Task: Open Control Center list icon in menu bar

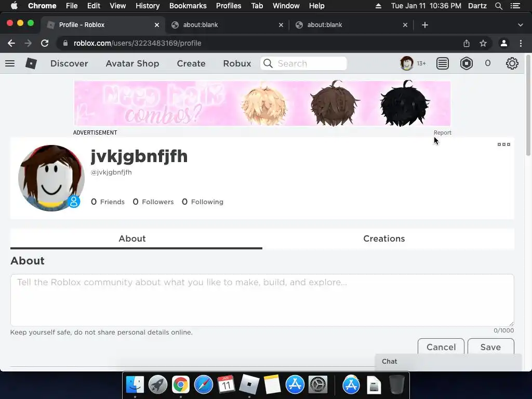Action: point(515,6)
